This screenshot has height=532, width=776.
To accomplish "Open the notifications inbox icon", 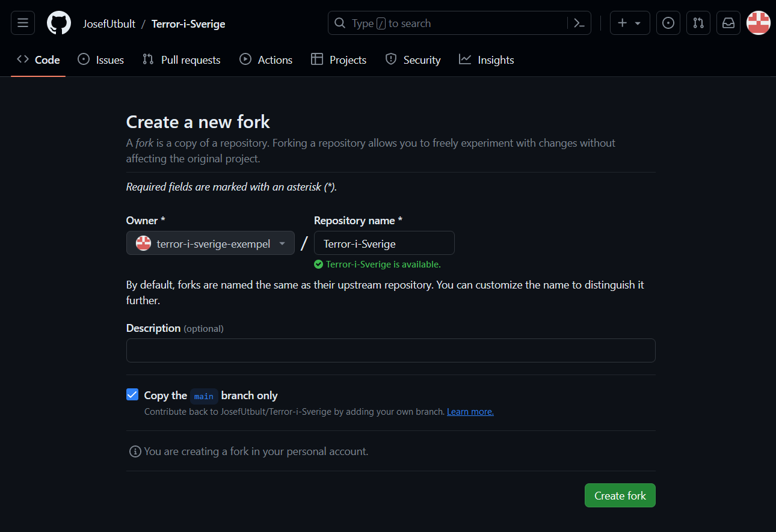I will [x=728, y=23].
